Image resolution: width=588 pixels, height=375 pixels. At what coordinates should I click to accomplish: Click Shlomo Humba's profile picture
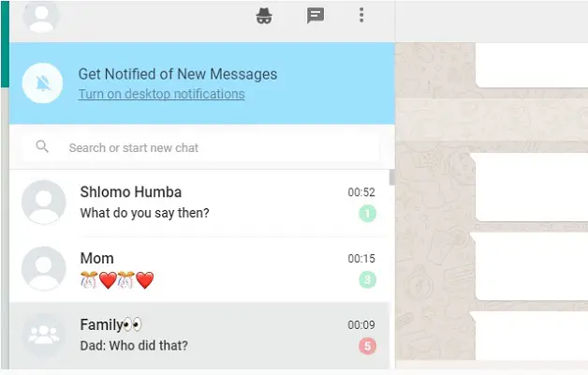[44, 202]
